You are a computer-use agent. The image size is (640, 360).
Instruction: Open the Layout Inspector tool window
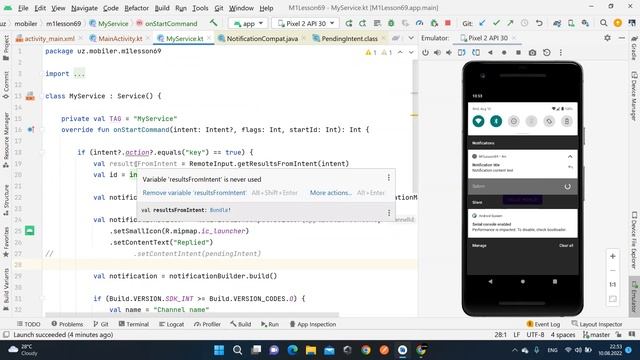597,324
